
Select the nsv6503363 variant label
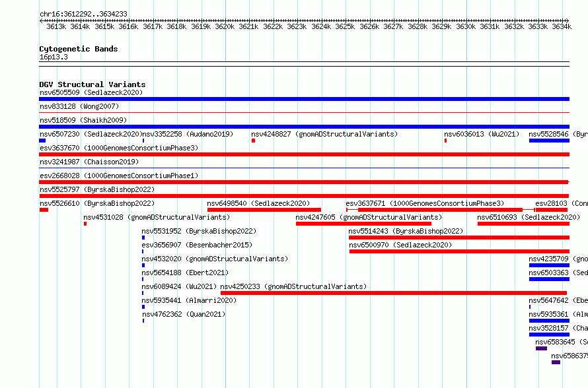click(x=558, y=273)
